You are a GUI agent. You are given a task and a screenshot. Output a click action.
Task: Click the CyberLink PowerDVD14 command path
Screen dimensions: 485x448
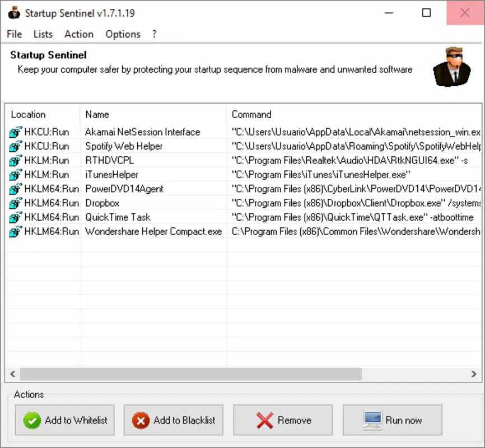pyautogui.click(x=356, y=189)
